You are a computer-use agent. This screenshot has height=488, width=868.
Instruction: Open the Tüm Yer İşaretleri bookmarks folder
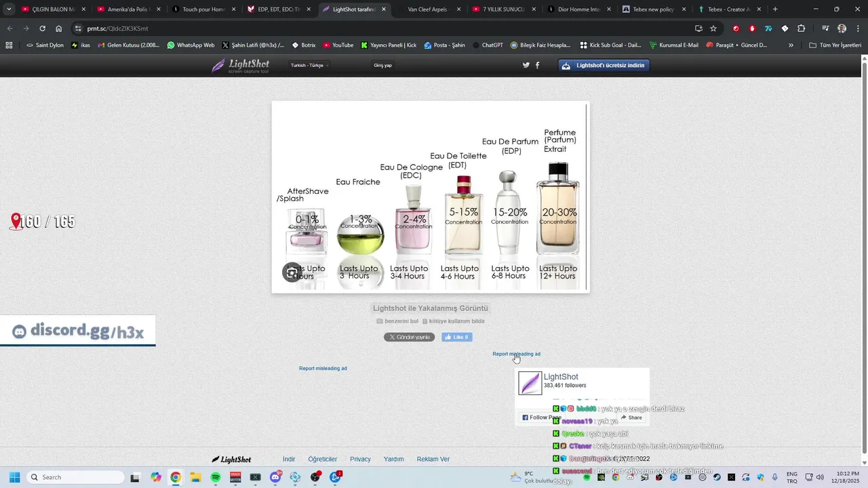(x=835, y=45)
